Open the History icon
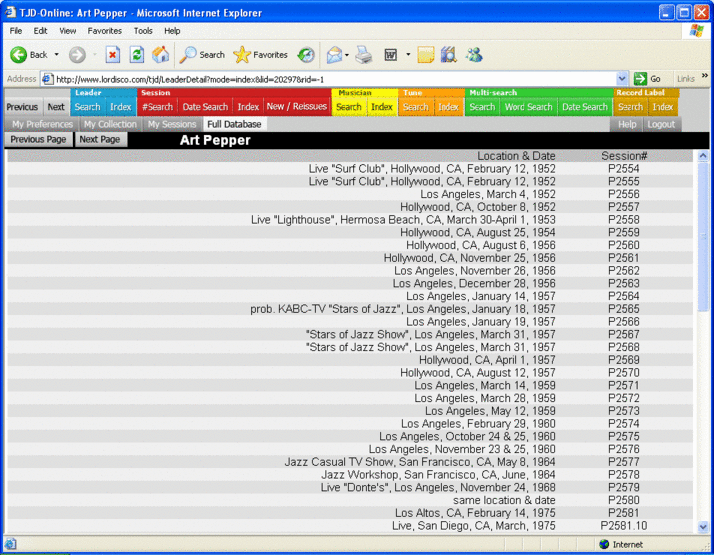This screenshot has height=555, width=714. point(306,55)
